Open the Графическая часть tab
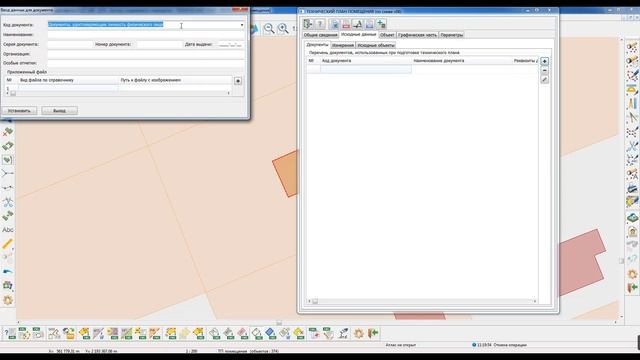The width and height of the screenshot is (640, 360). 417,35
